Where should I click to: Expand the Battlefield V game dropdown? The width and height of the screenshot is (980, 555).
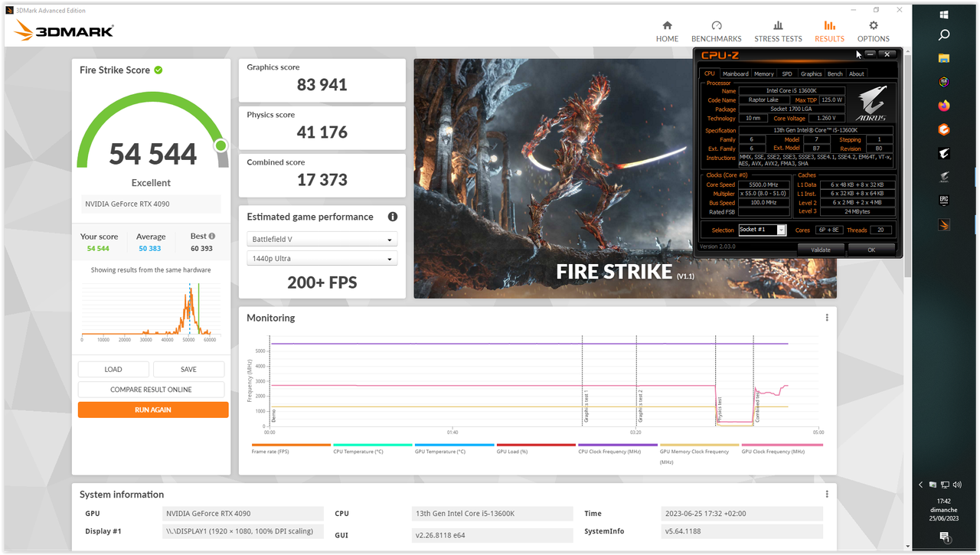(322, 240)
